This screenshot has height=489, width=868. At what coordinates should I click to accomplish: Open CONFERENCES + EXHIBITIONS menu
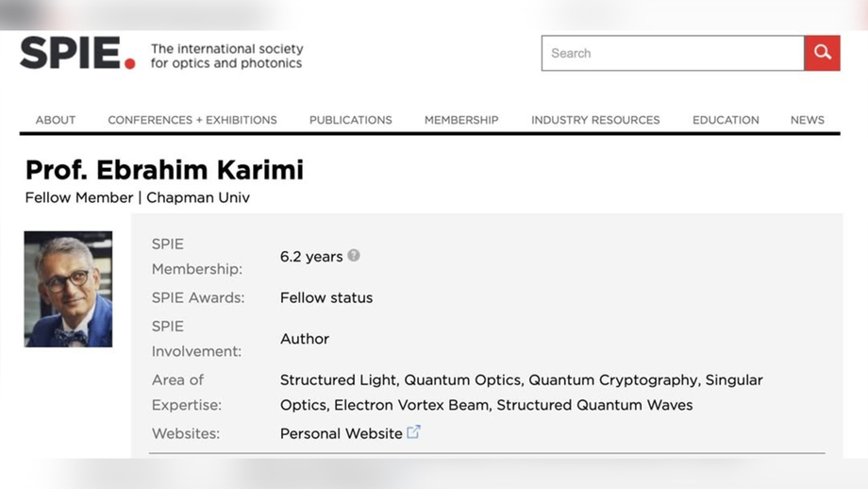192,120
